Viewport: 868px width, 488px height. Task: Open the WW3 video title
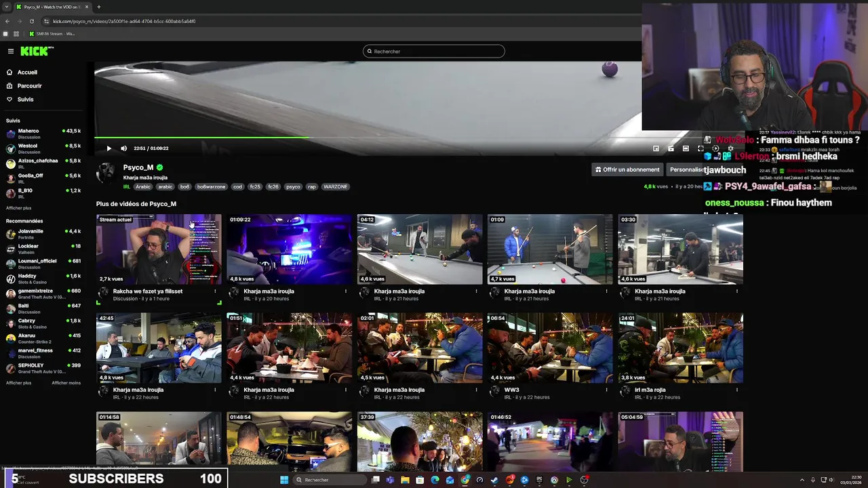coord(511,390)
